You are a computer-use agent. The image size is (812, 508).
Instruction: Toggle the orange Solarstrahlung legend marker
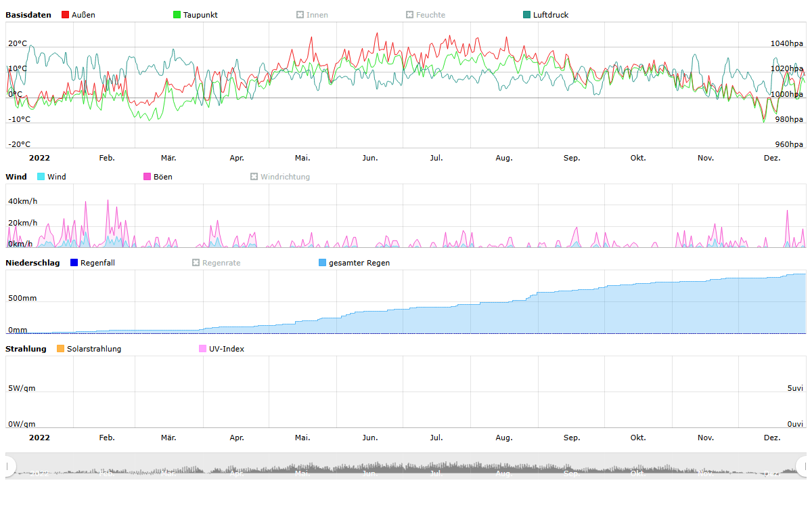(x=61, y=349)
